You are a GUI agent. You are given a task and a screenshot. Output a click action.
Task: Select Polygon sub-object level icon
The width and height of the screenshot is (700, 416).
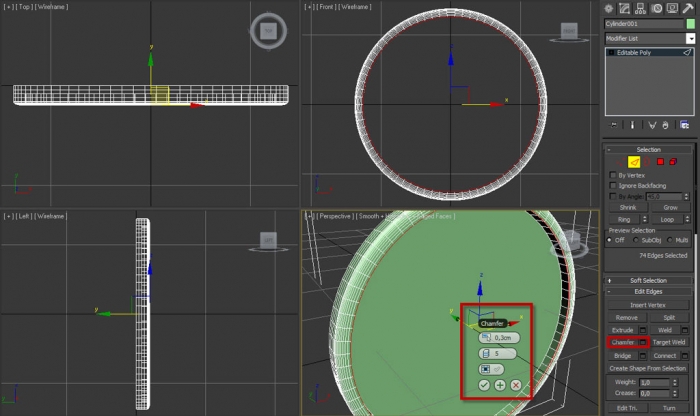pyautogui.click(x=660, y=162)
